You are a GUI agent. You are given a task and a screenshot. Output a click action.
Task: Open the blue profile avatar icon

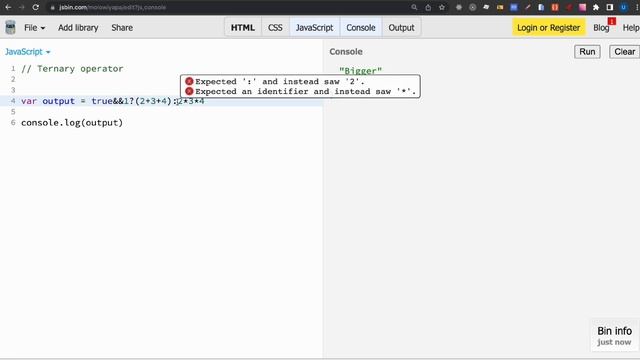pos(623,7)
